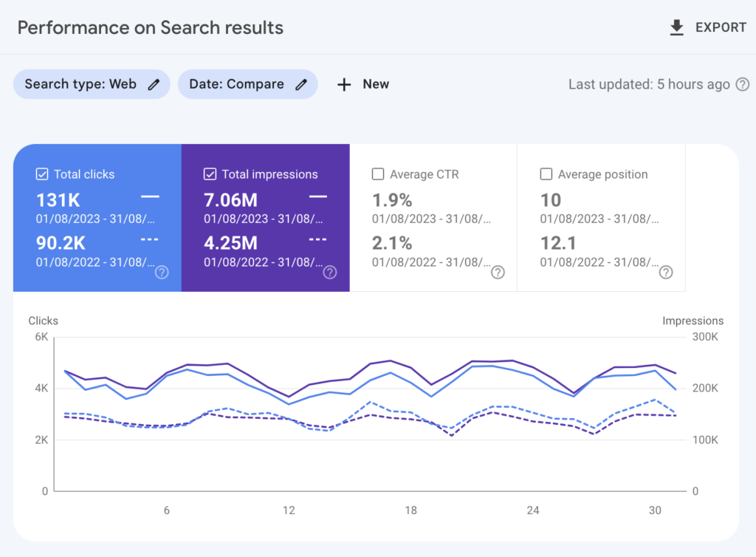Click pencil icon on Search type filter

[x=154, y=84]
